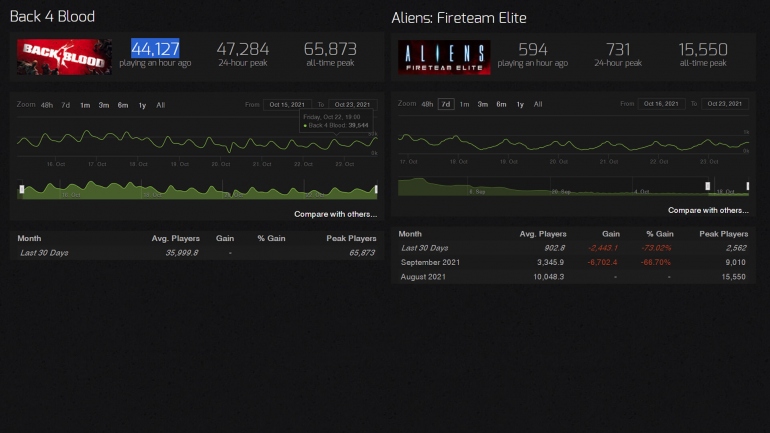
Task: Set Aliens chart zoom to 6m
Action: [x=501, y=104]
